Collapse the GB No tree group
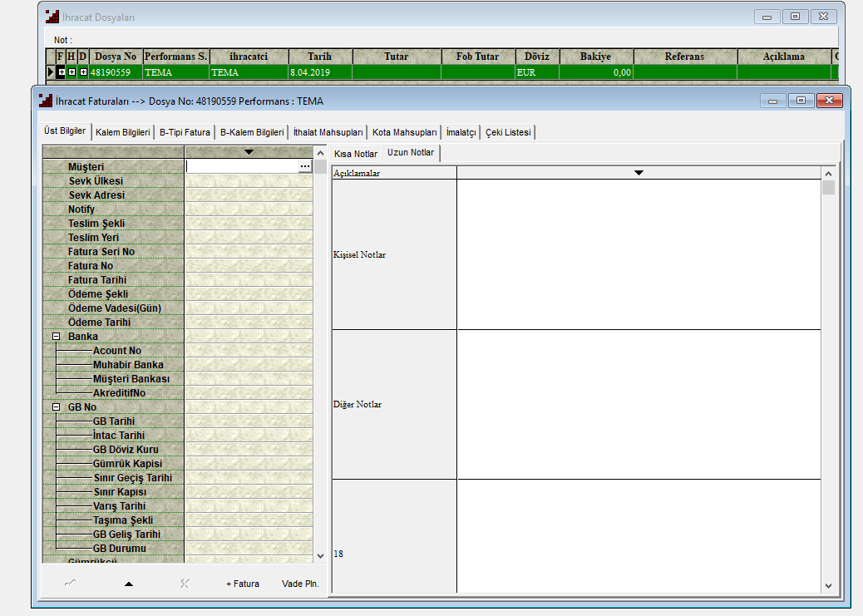Viewport: 863px width, 616px height. tap(57, 407)
